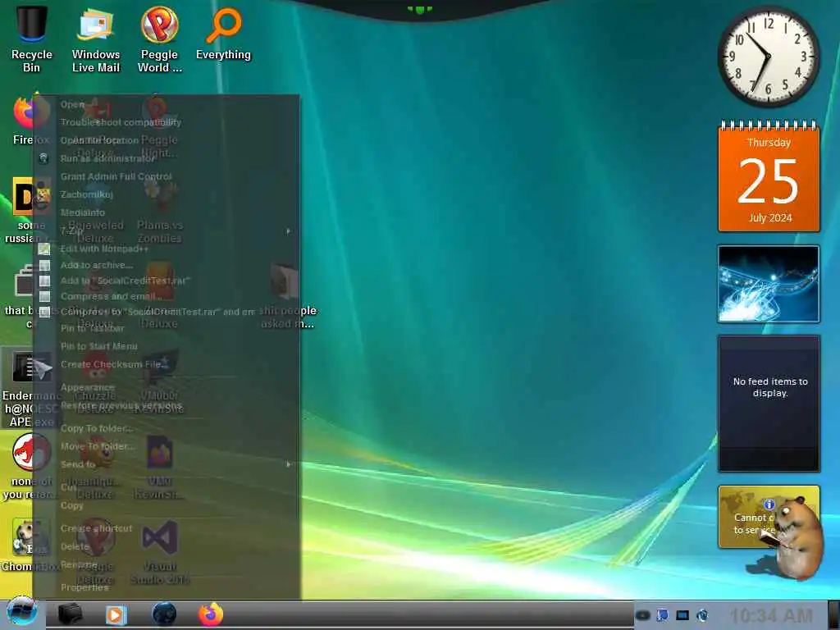Click the taskbar clock showing 10:34 AM
Screen dimensions: 840x630
(x=771, y=615)
